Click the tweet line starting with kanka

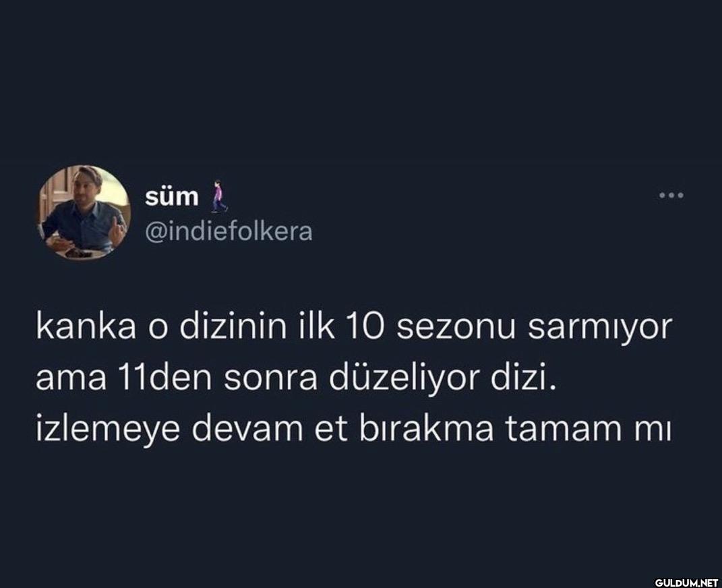(354, 327)
